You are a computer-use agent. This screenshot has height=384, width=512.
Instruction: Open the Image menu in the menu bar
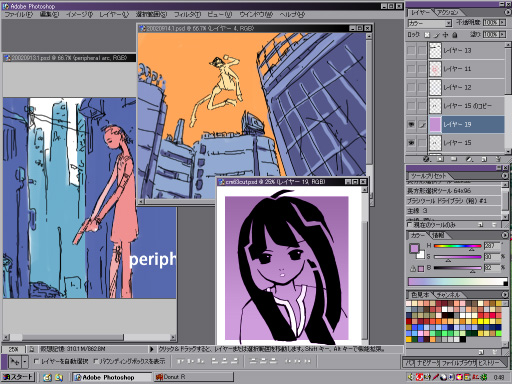pos(79,14)
